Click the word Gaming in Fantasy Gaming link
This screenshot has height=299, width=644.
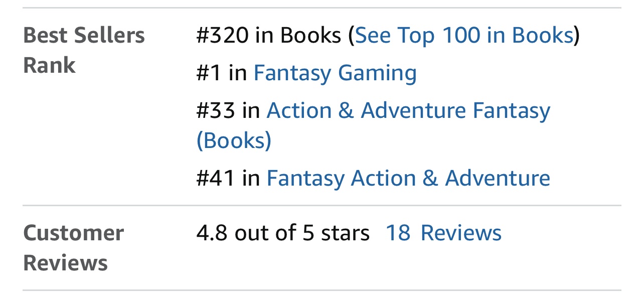pyautogui.click(x=377, y=73)
